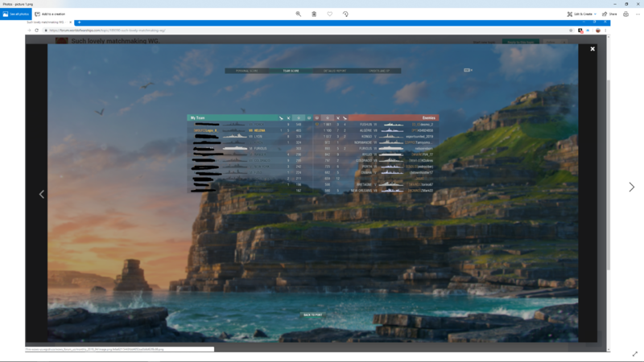
Task: Click fullscreen expand icon at bottom right
Action: (634, 354)
